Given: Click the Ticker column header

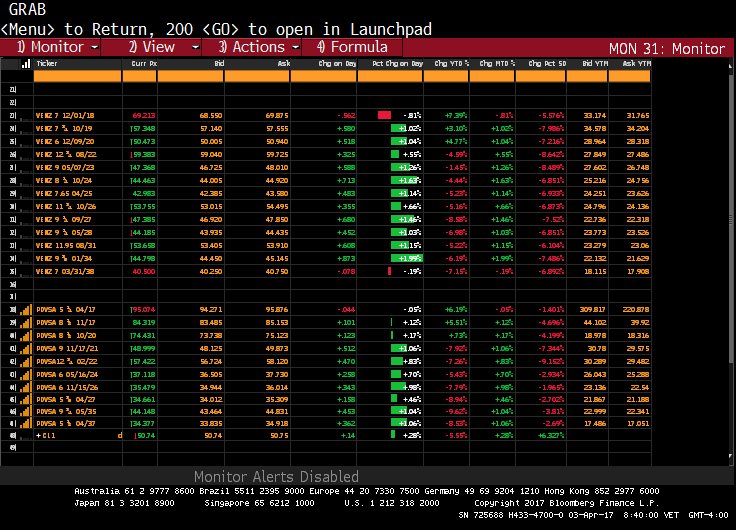Looking at the screenshot, I should pos(47,62).
